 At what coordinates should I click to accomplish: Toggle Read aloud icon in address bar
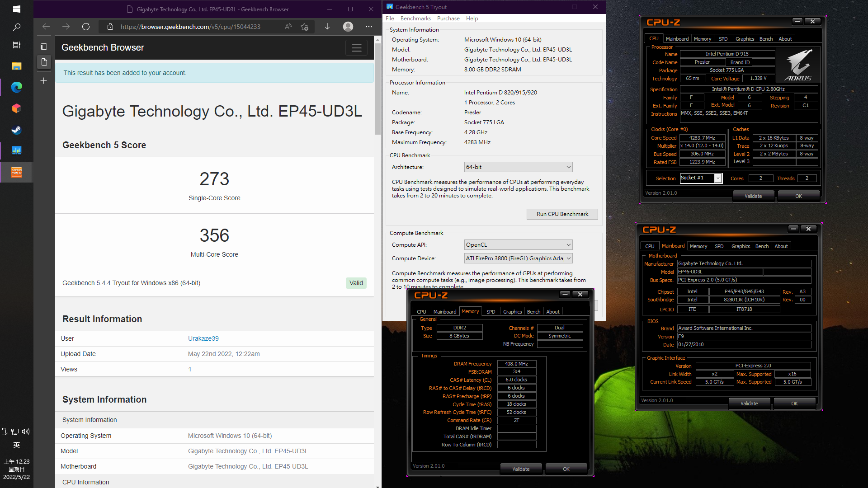[288, 27]
